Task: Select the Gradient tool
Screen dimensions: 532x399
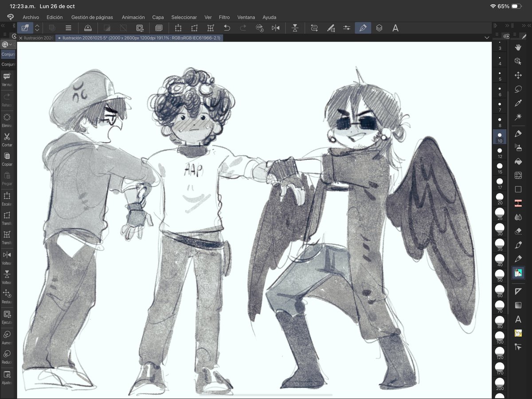Action: pyautogui.click(x=518, y=305)
